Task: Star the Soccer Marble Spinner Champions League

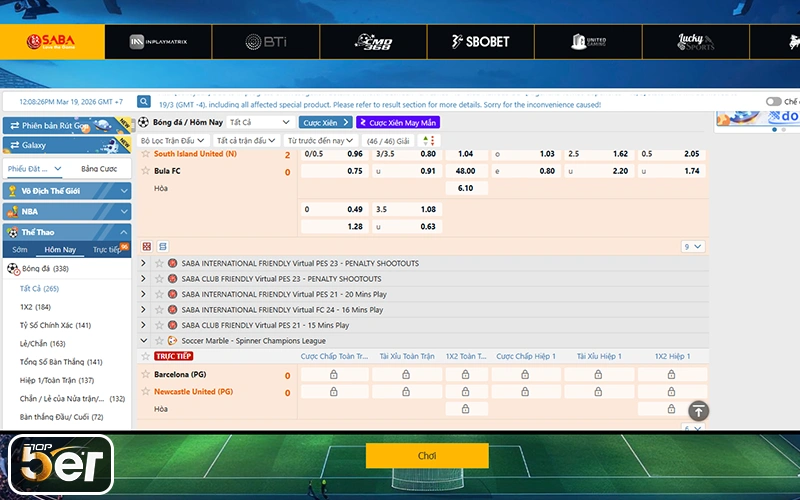Action: [159, 340]
